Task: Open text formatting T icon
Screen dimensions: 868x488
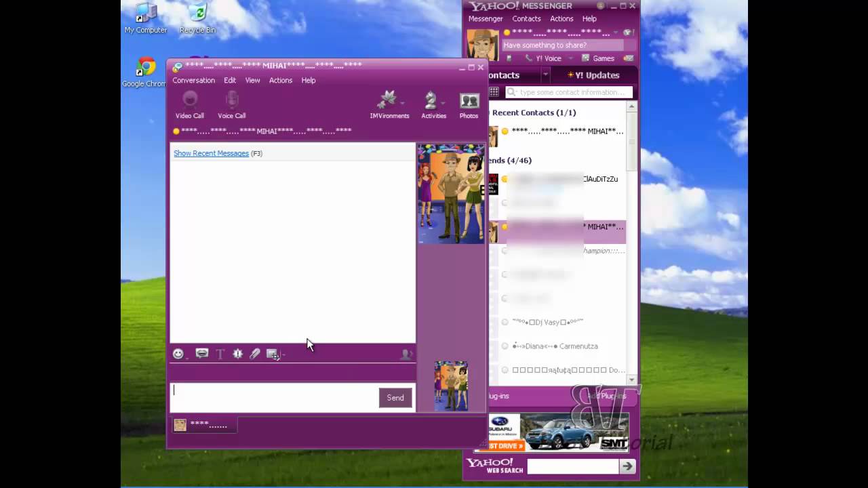Action: (x=220, y=354)
